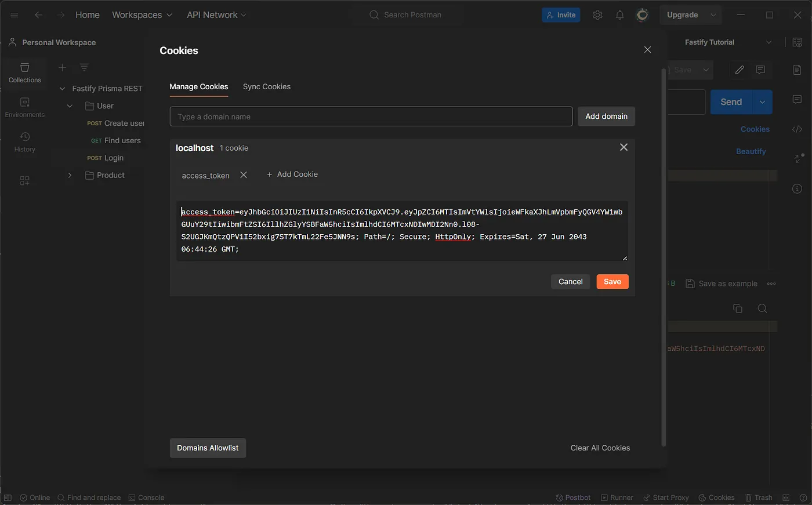Open notifications bell icon
Image resolution: width=812 pixels, height=505 pixels.
tap(619, 15)
